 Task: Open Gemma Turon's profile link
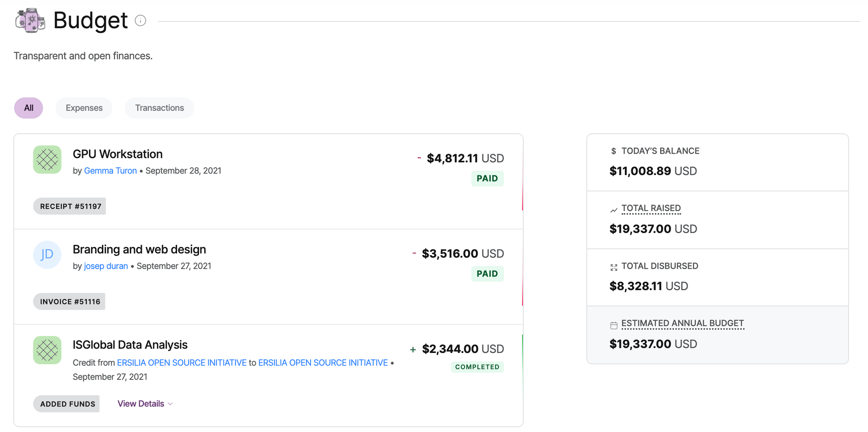[x=110, y=171]
